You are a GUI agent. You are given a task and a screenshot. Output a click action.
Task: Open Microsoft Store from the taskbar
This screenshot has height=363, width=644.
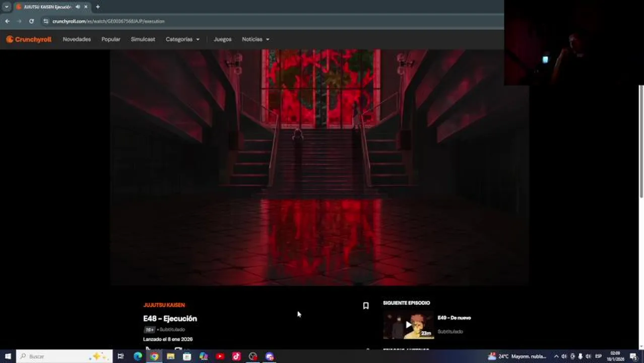point(187,356)
